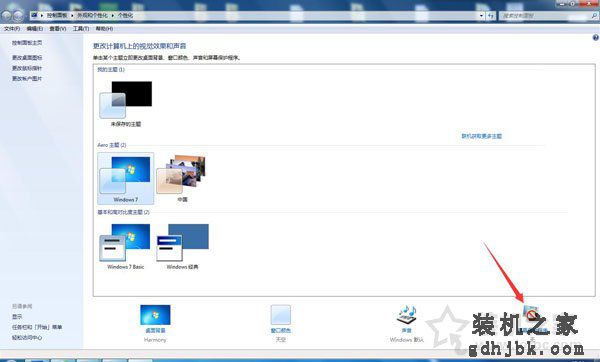Expand the arrow after 外观和个性化 in breadcrumb

pyautogui.click(x=112, y=16)
